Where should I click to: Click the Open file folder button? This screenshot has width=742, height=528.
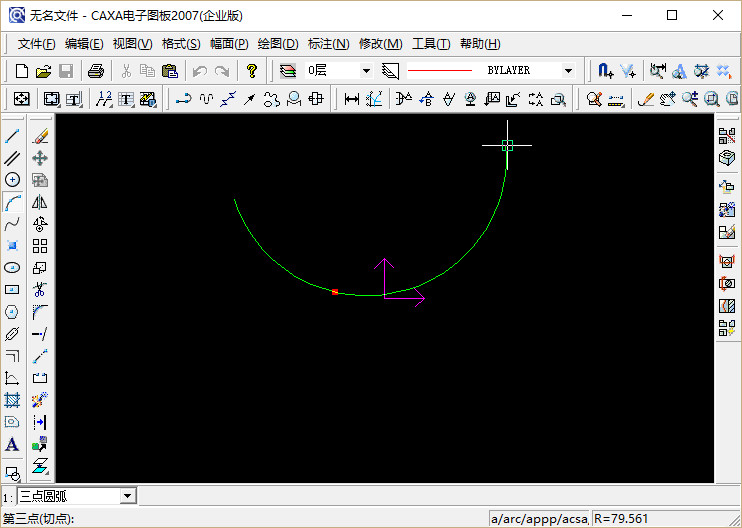pos(43,71)
